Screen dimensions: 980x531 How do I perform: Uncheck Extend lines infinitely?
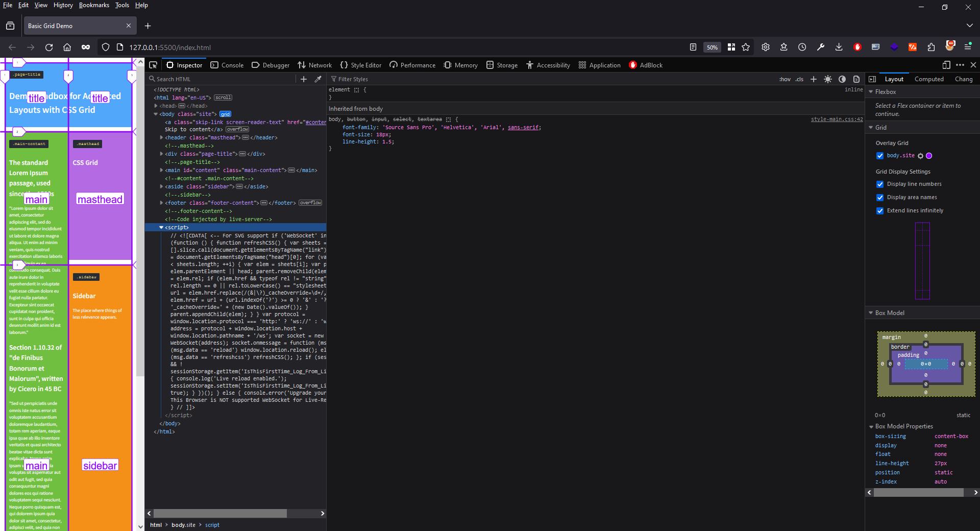(x=880, y=211)
